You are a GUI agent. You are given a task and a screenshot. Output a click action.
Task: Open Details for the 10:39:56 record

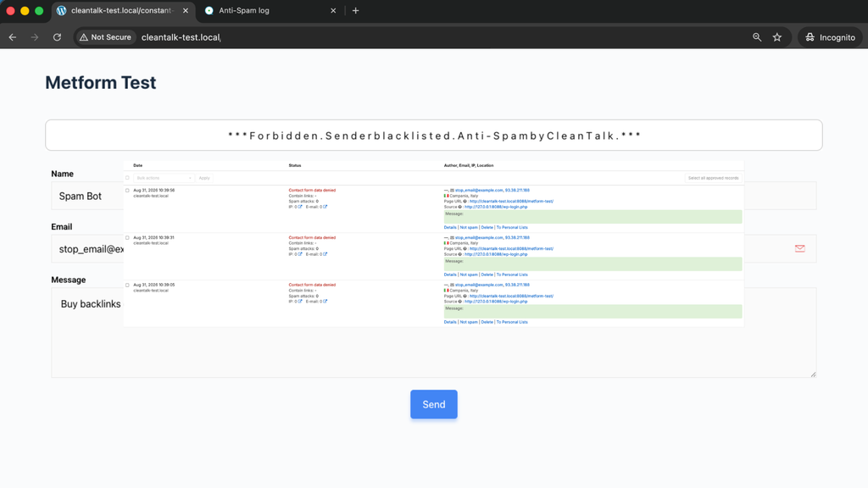(x=450, y=227)
